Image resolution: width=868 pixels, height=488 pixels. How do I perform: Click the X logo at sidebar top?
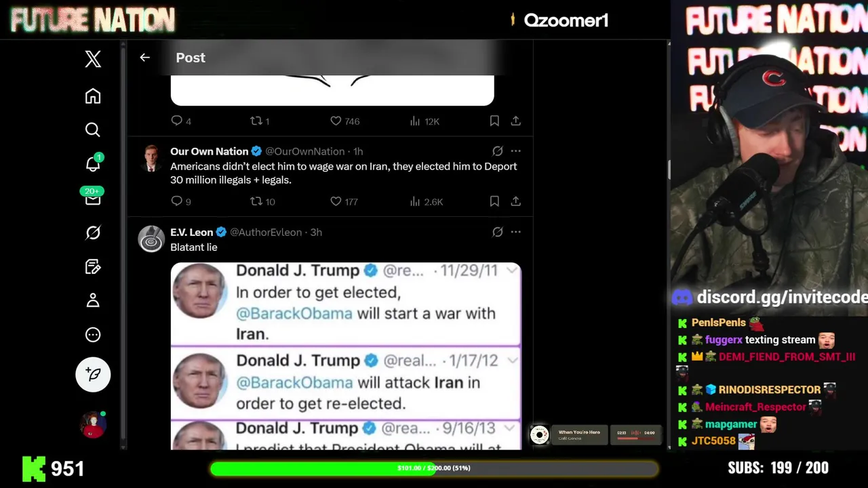tap(93, 59)
